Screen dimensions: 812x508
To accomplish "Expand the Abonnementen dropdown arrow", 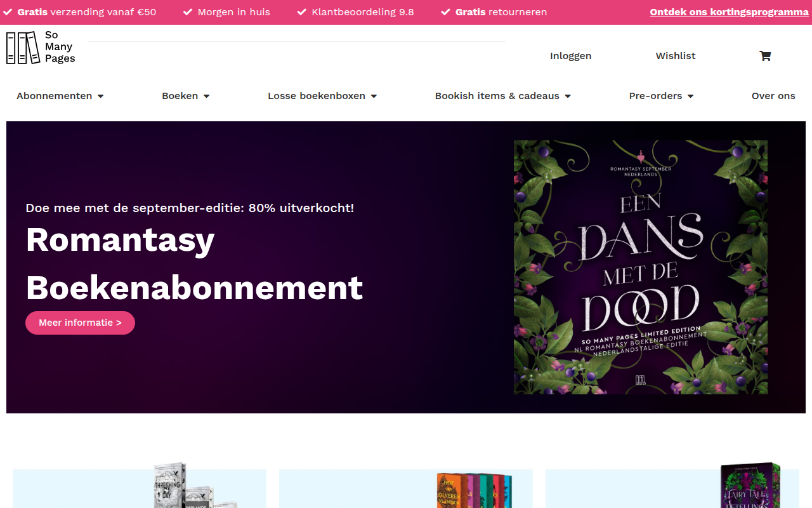I will [100, 97].
